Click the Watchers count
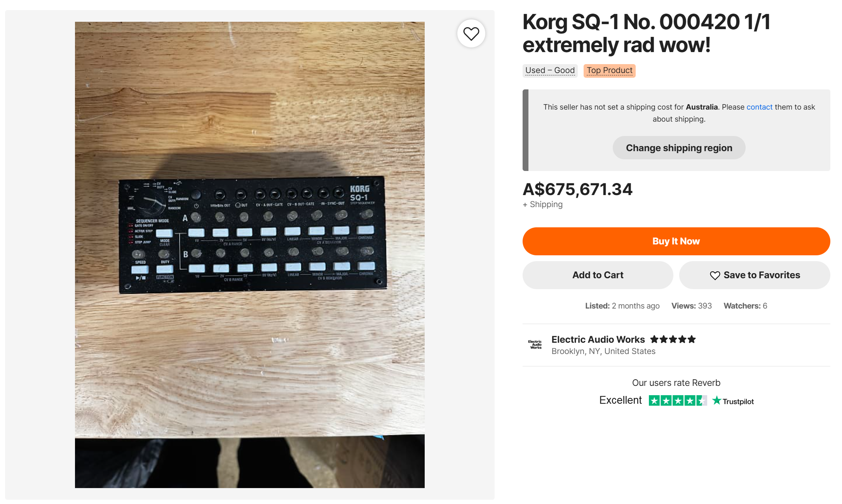This screenshot has width=842, height=504. (745, 306)
